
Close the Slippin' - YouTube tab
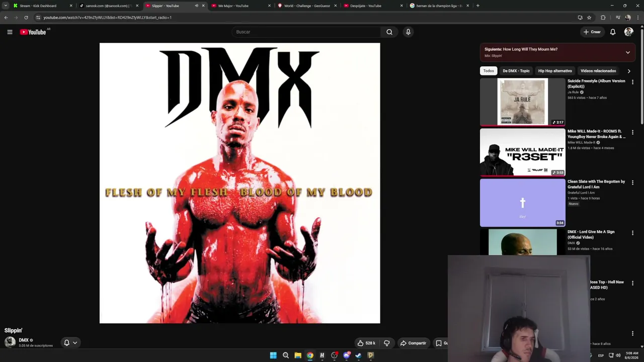tap(203, 6)
